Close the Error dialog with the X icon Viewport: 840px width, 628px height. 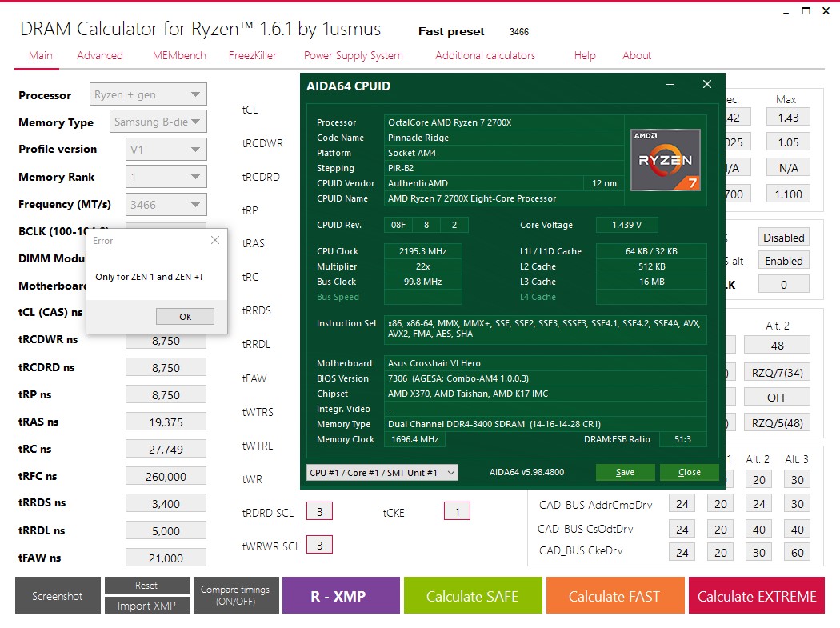pos(215,240)
